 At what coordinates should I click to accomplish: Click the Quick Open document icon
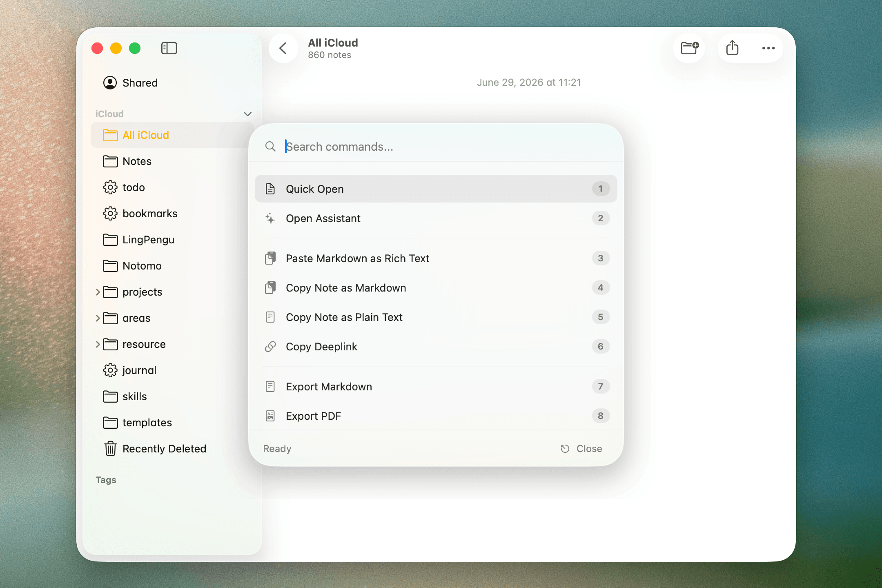point(270,189)
